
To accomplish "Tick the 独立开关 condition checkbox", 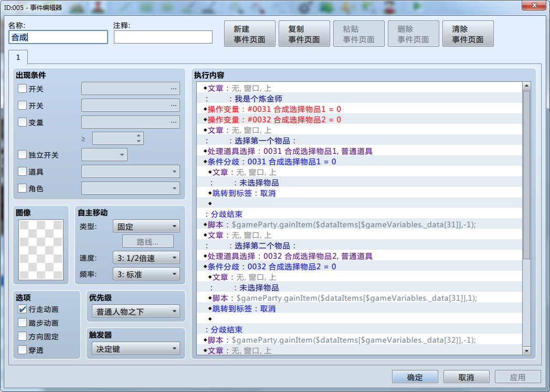I will click(22, 155).
